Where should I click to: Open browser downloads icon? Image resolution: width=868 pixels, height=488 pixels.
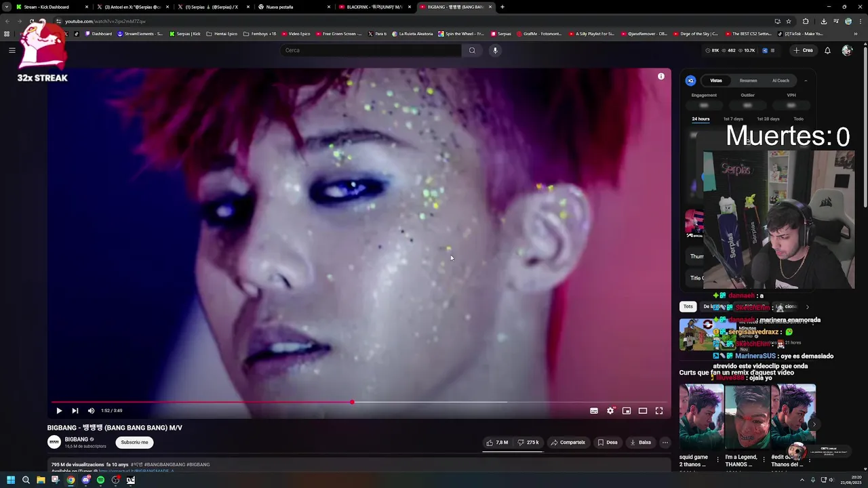pyautogui.click(x=823, y=21)
